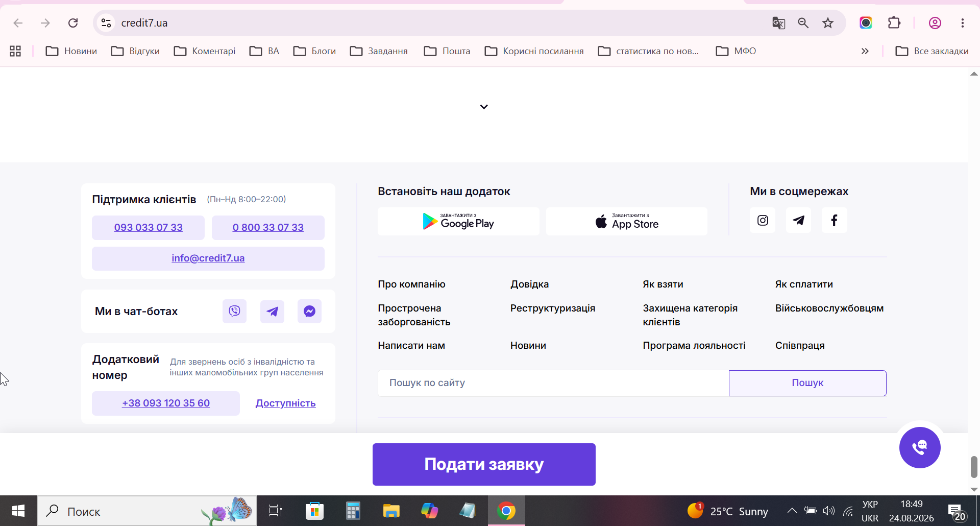Image resolution: width=980 pixels, height=526 pixels.
Task: Open the Доступність link
Action: [x=285, y=403]
